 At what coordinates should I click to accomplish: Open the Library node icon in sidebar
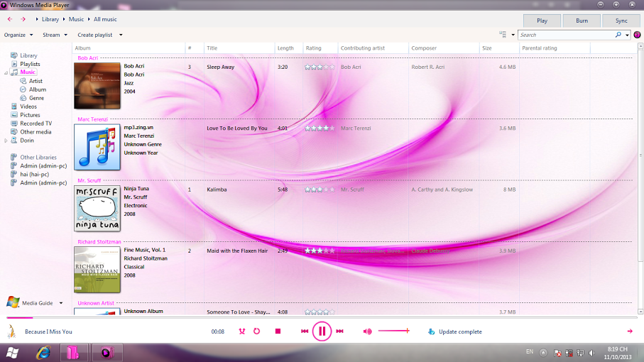point(14,55)
